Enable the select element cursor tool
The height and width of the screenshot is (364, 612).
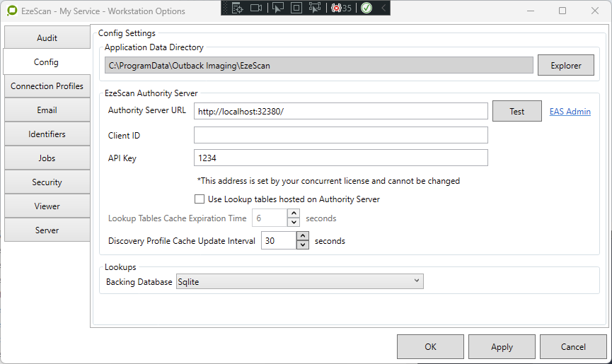point(277,8)
